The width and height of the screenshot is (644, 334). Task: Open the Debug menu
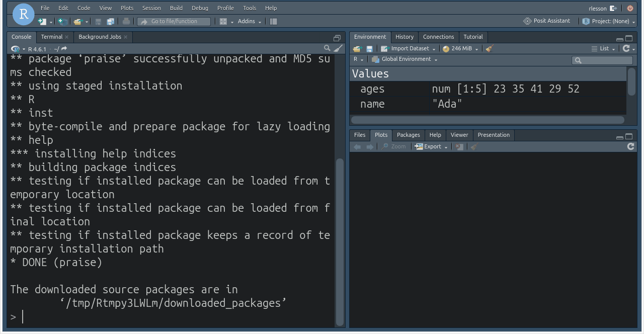(x=200, y=8)
